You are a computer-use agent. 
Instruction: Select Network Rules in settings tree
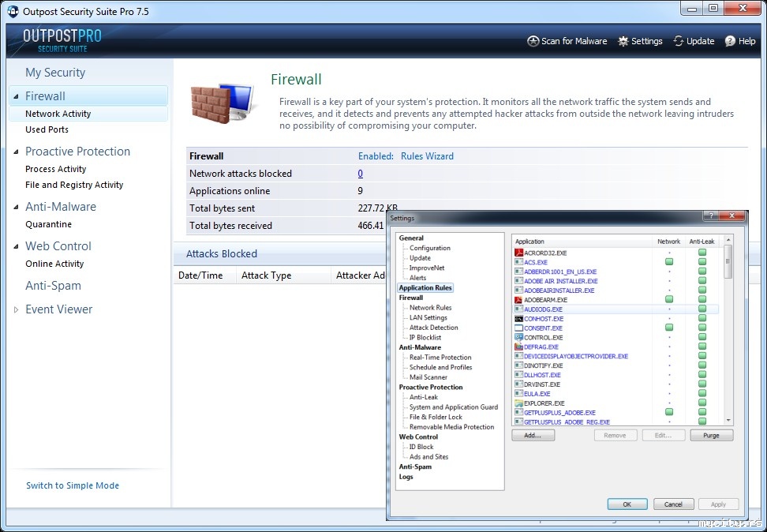point(431,307)
